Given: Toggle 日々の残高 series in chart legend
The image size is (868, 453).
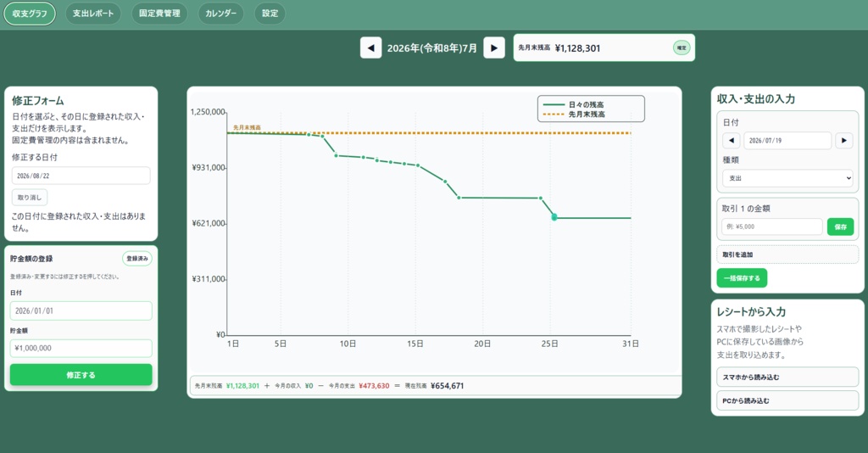Looking at the screenshot, I should click(x=574, y=104).
